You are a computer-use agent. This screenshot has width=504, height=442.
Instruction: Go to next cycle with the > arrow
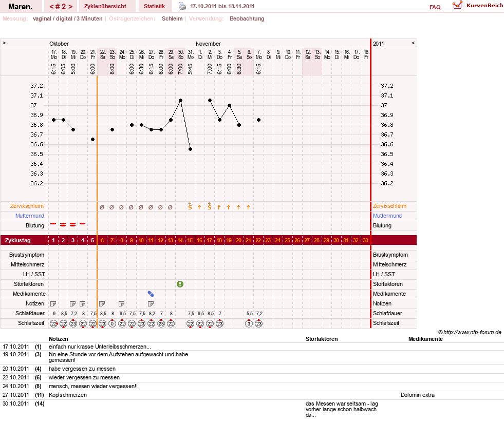(x=70, y=7)
